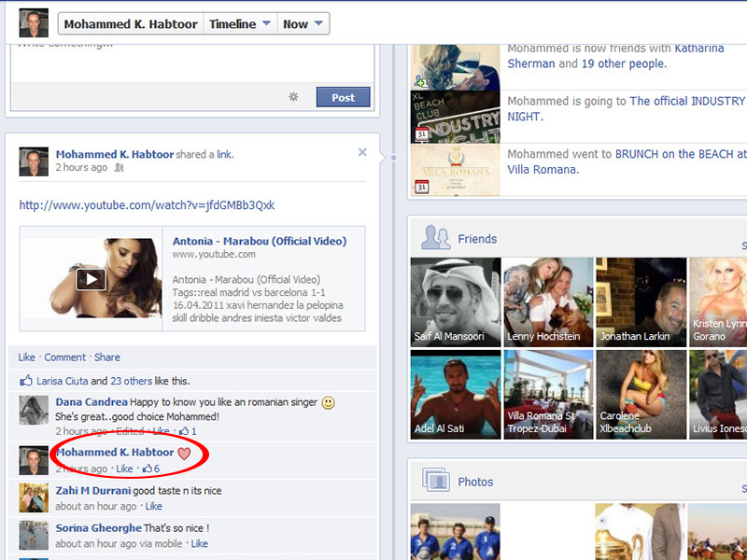The image size is (747, 560).
Task: Like Zahi M Durrani's comment
Action: [x=153, y=507]
